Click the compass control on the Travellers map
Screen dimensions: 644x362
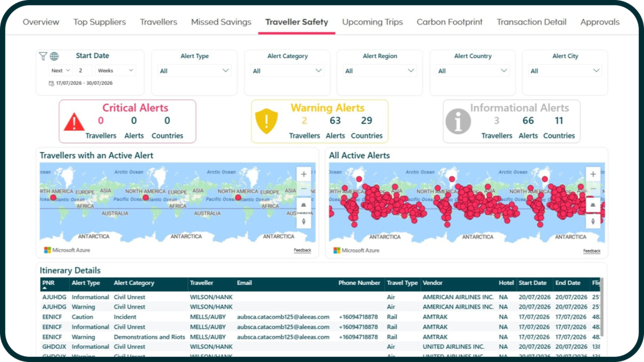tap(304, 221)
